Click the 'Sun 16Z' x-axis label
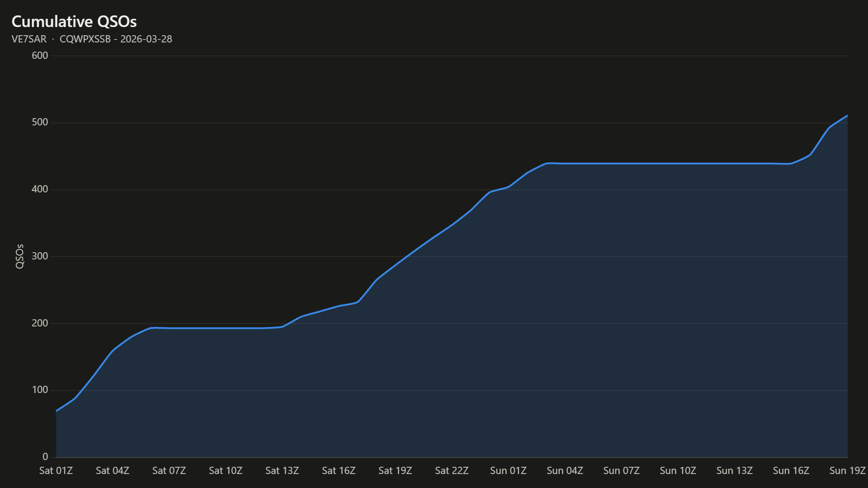 click(791, 471)
